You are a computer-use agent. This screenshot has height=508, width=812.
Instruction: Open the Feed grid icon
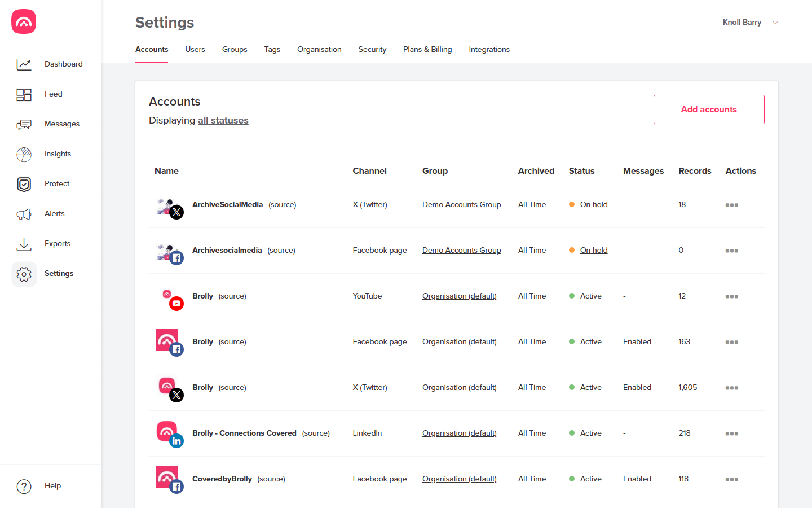(x=24, y=94)
